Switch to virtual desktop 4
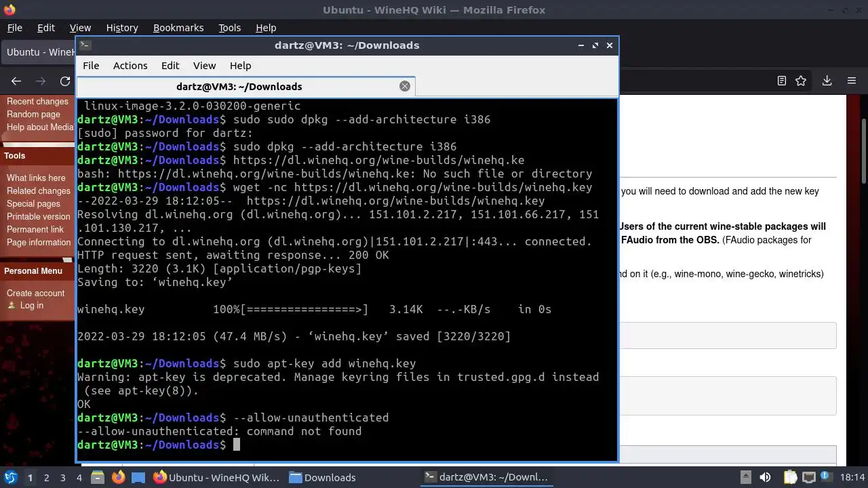 click(79, 477)
